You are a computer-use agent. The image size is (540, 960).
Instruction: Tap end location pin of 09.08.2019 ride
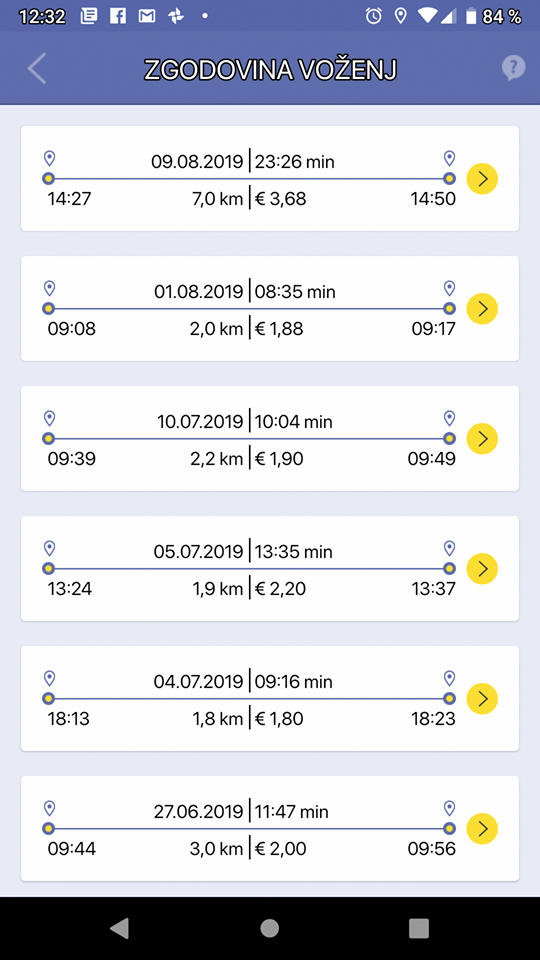point(449,159)
